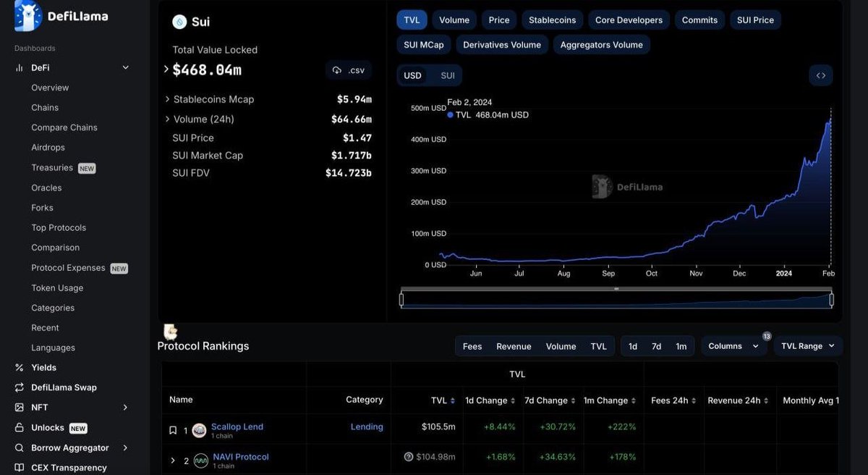Screen dimensions: 868x475
Task: Bookmark Scallop Lend protocol
Action: (x=173, y=430)
